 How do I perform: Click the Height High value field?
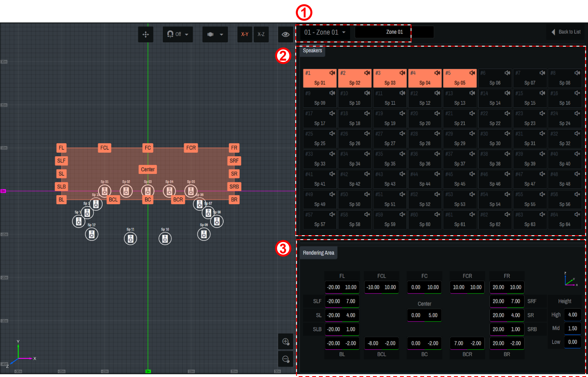[x=572, y=315]
